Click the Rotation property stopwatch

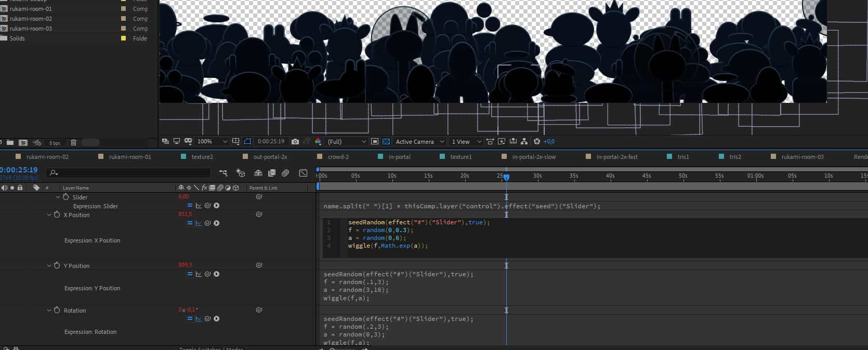(57, 311)
